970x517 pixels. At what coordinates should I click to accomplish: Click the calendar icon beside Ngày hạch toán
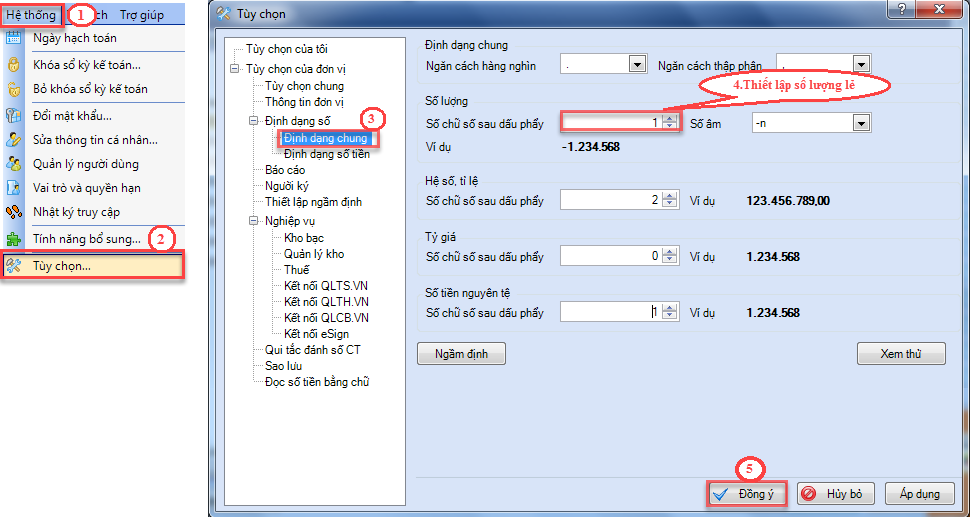[14, 38]
